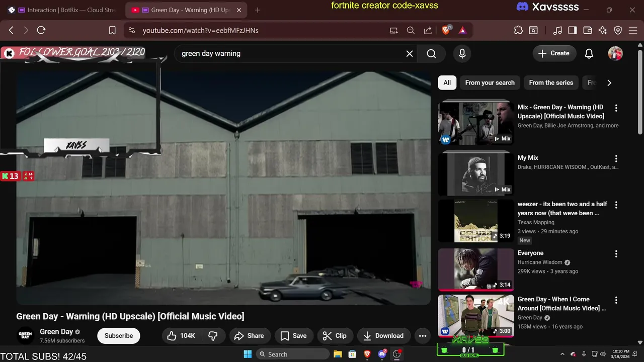This screenshot has width=644, height=362.
Task: Open options menu for the Green Day Warning Mix
Action: (616, 108)
